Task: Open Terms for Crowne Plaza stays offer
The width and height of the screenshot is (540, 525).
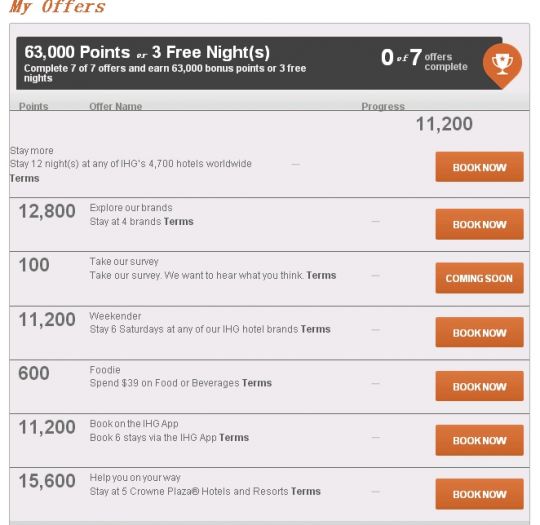Action: click(306, 491)
